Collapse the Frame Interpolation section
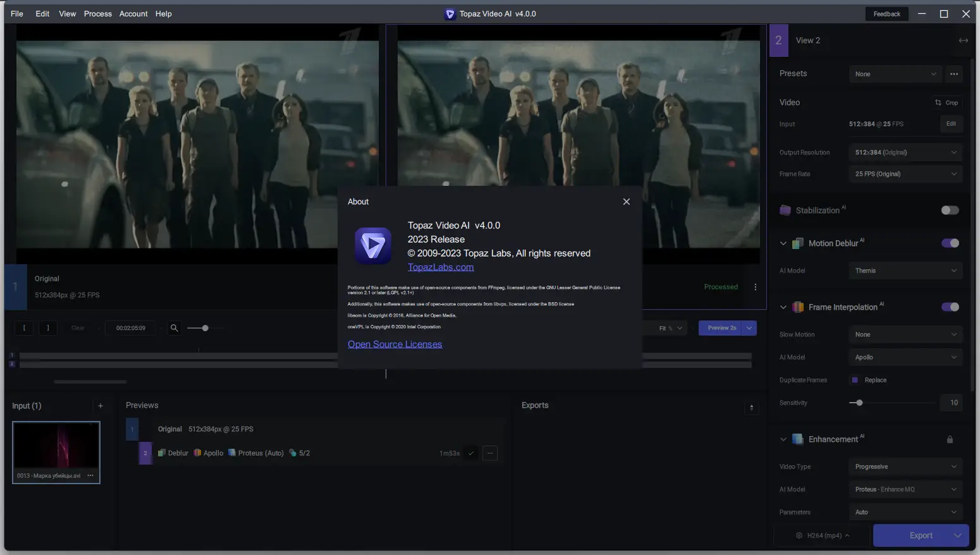 783,307
